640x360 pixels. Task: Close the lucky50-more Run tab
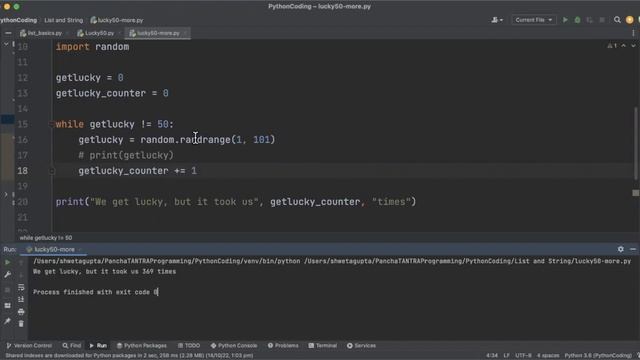tap(80, 249)
